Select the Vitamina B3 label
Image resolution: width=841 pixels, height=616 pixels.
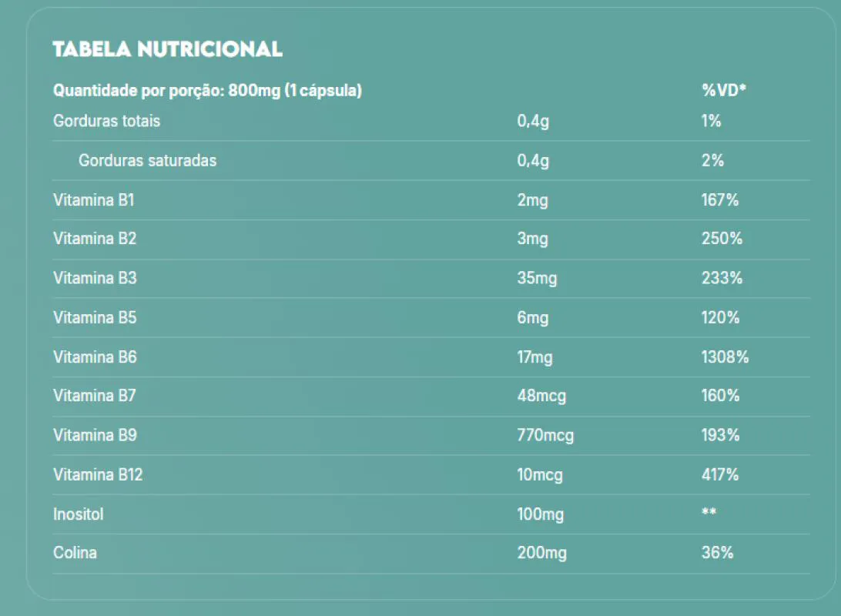[x=95, y=278]
